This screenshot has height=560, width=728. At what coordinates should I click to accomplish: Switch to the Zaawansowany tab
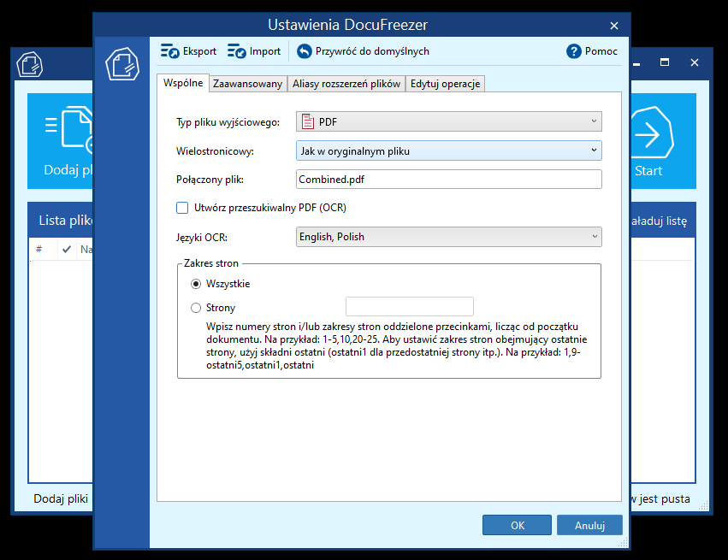coord(248,84)
